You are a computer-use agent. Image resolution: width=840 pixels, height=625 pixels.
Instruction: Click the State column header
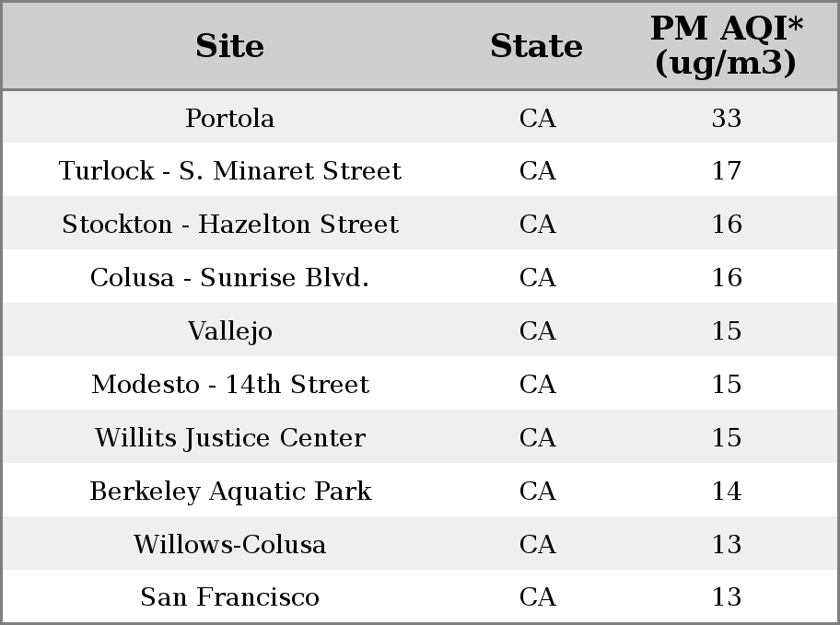536,46
